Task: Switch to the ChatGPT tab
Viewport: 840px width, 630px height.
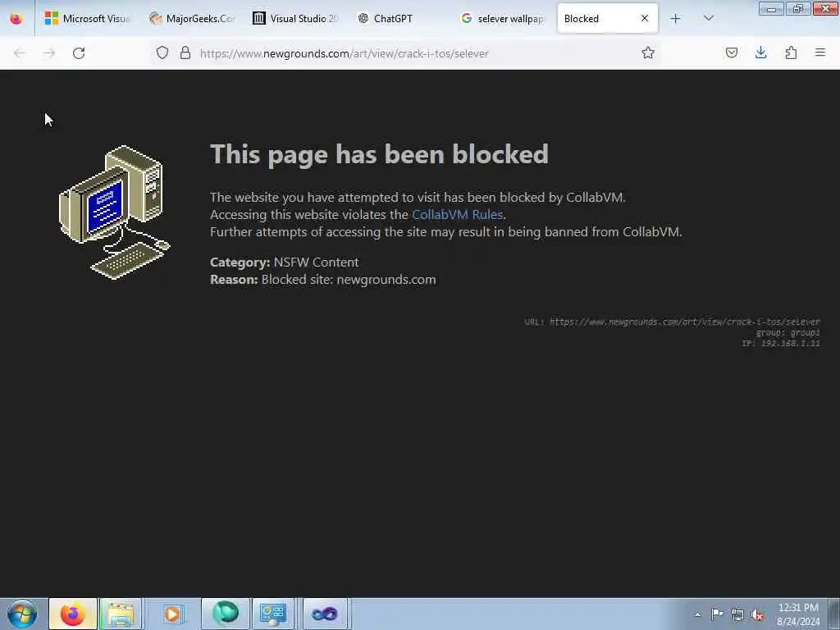Action: pyautogui.click(x=399, y=19)
